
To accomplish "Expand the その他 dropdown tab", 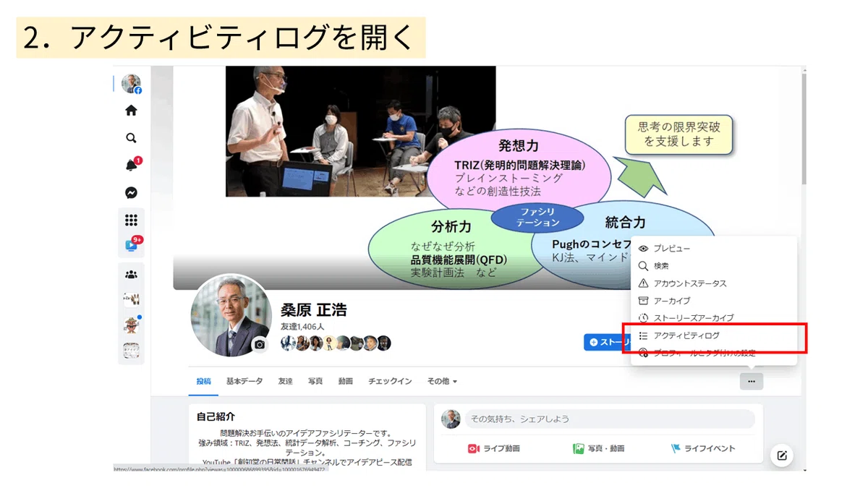I will 441,381.
